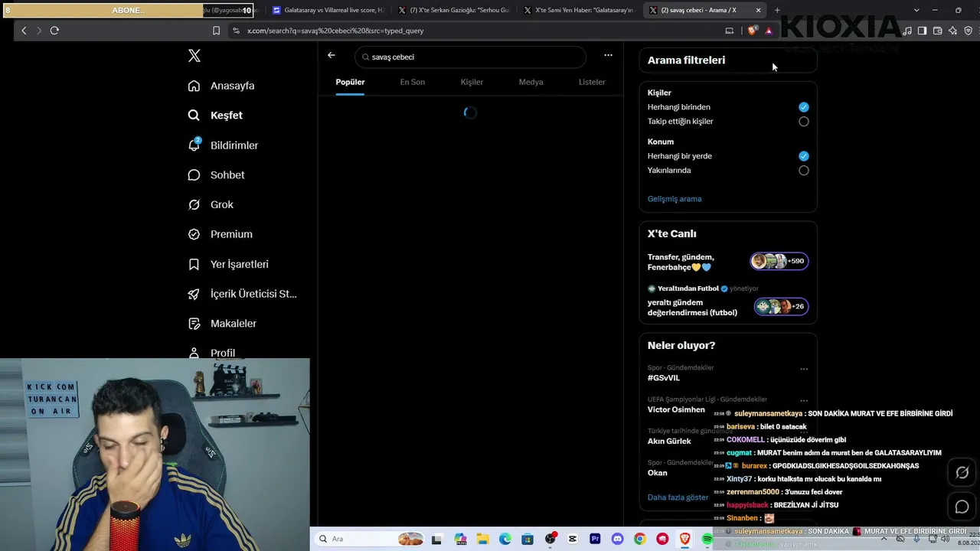Open Gelişmiş arama link
980x551 pixels.
click(x=675, y=199)
